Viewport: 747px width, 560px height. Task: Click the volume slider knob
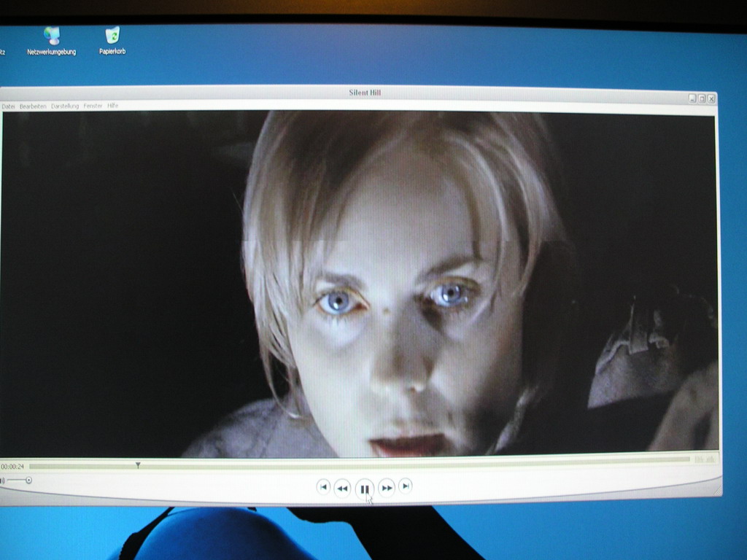click(x=28, y=481)
